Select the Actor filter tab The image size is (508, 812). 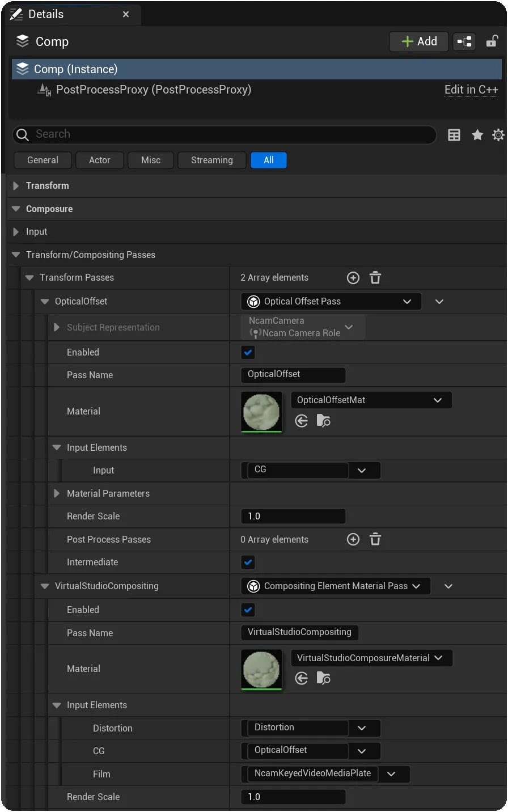[100, 160]
